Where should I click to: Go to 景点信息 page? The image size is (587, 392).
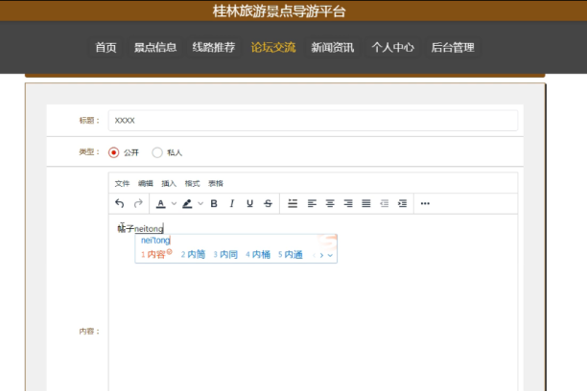click(154, 47)
